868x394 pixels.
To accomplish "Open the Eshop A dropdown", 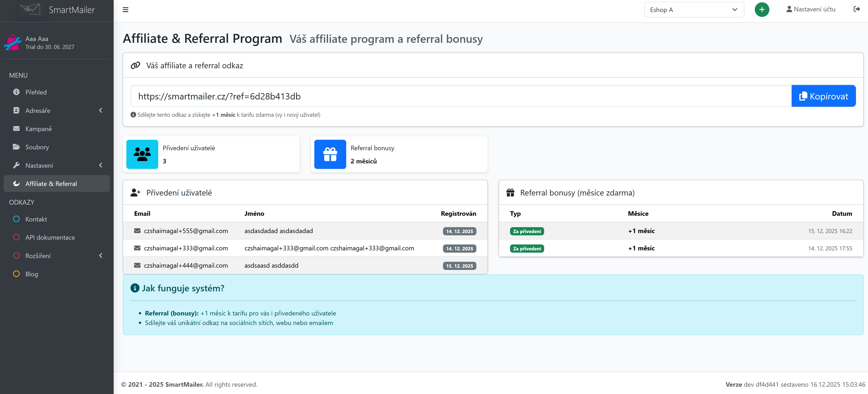I will tap(694, 10).
